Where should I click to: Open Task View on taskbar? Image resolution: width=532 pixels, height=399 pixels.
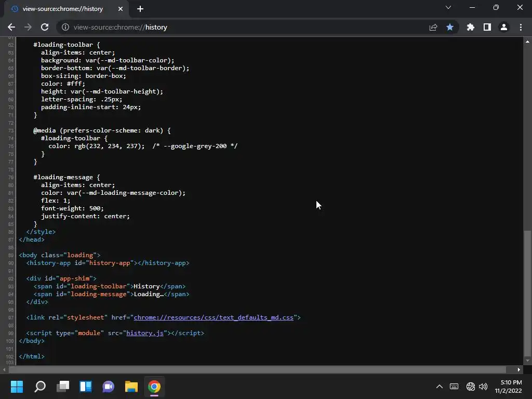(63, 387)
